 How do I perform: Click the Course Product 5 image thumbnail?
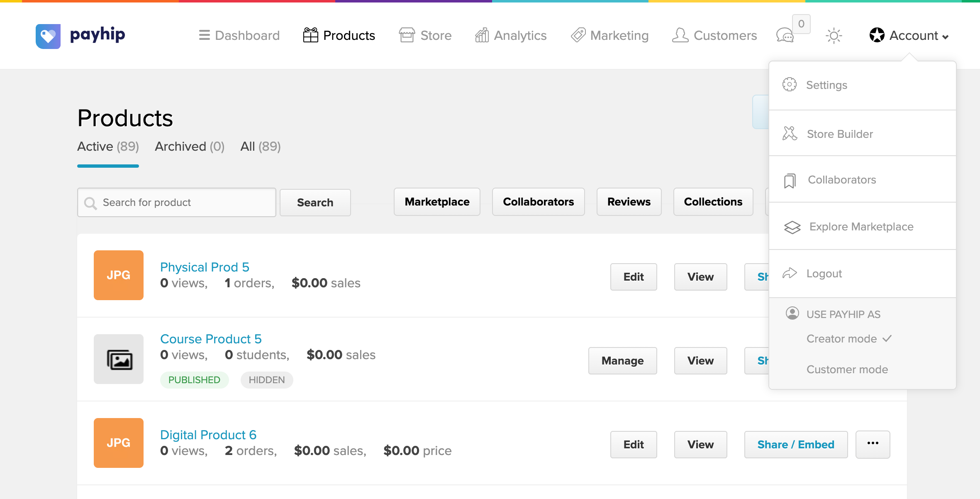tap(119, 359)
